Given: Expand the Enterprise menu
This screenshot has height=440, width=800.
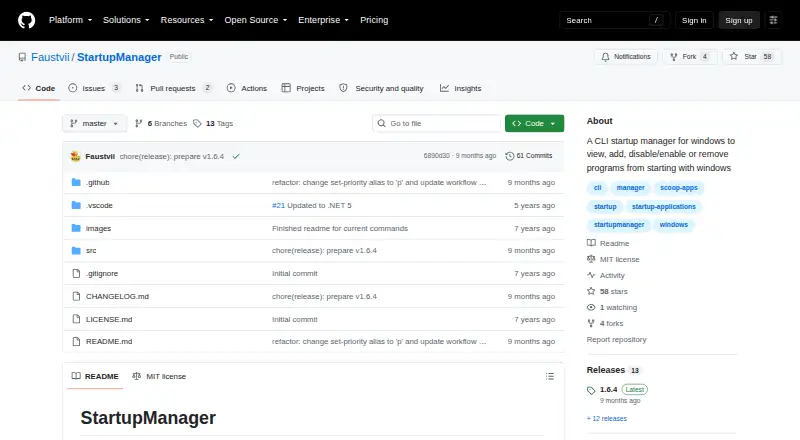Looking at the screenshot, I should point(323,20).
